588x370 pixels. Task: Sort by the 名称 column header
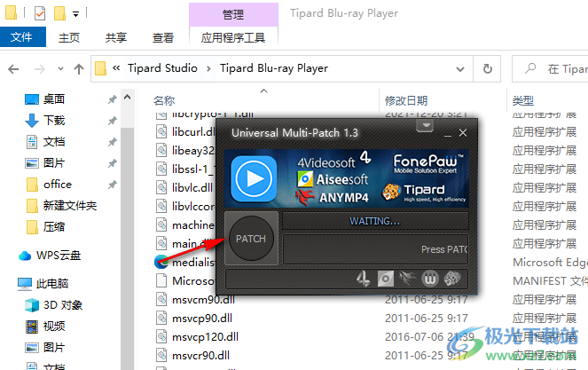coord(164,100)
